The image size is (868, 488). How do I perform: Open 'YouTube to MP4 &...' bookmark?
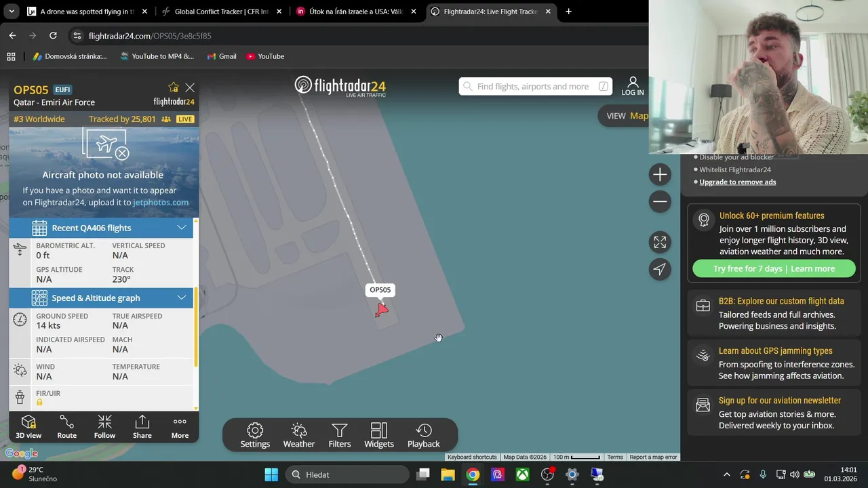coord(157,56)
